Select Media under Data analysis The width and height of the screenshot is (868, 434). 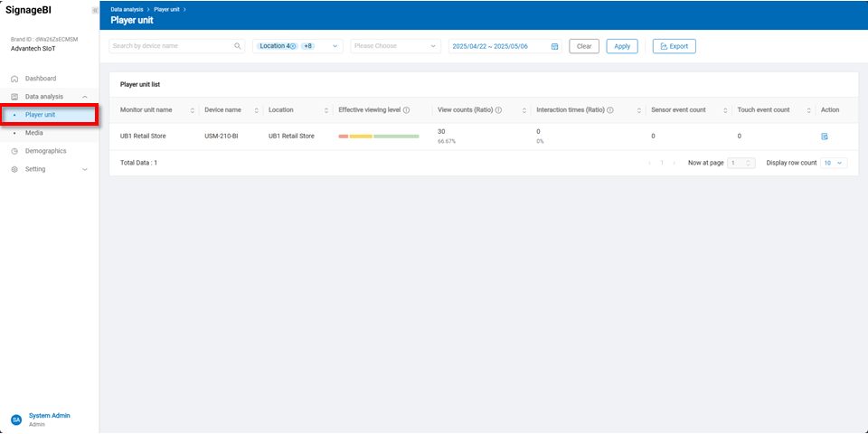point(34,133)
